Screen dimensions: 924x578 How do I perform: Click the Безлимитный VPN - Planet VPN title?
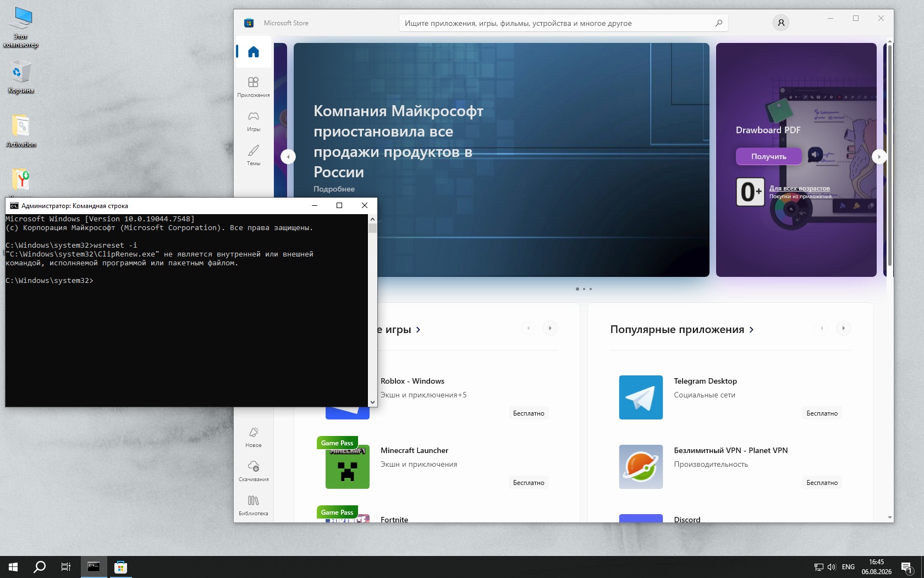pyautogui.click(x=731, y=450)
